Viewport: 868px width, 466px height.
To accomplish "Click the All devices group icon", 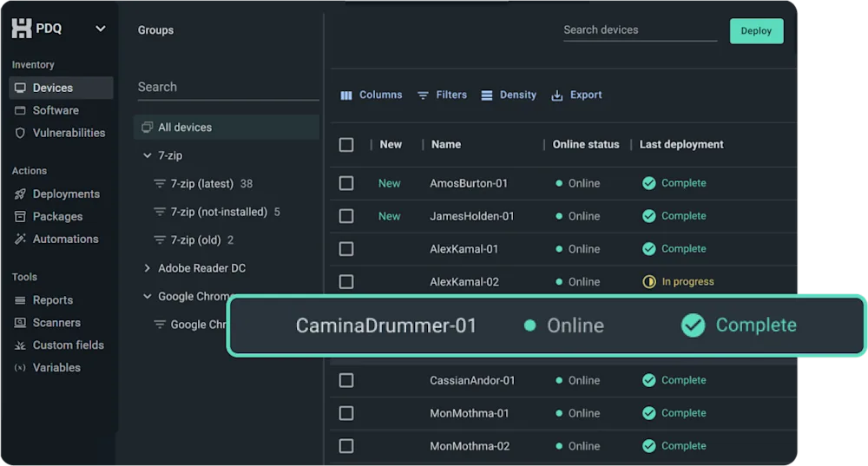I will (147, 128).
